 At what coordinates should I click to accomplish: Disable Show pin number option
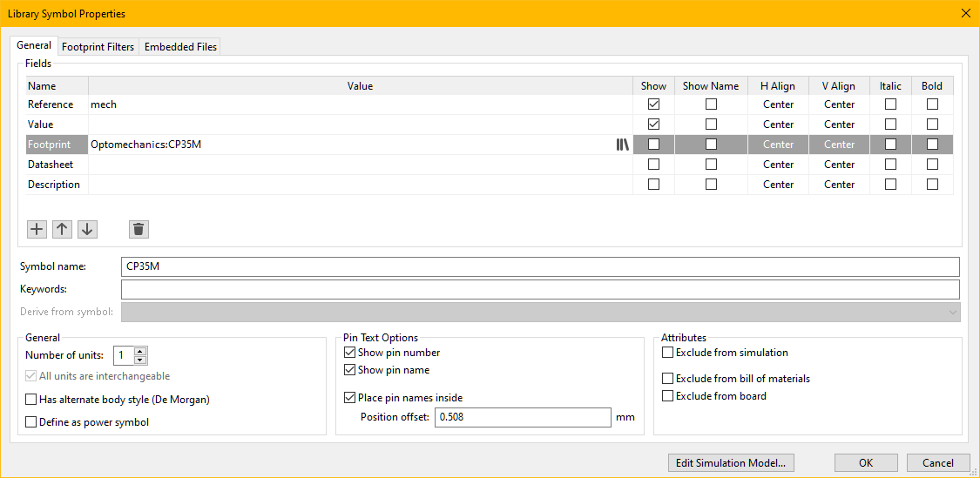tap(350, 353)
